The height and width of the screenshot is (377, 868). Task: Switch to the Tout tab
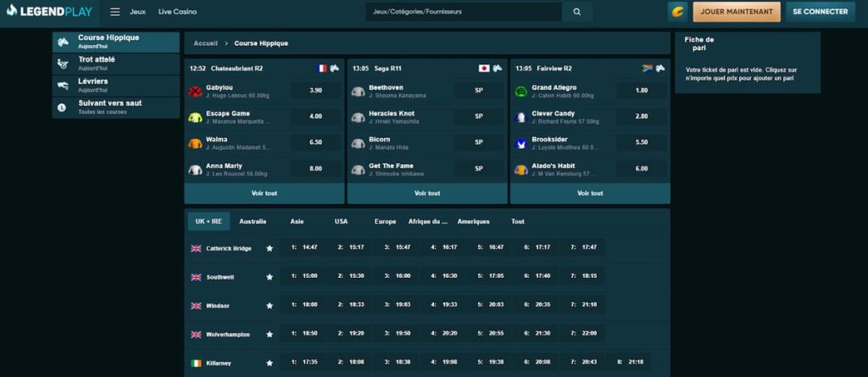pos(518,221)
